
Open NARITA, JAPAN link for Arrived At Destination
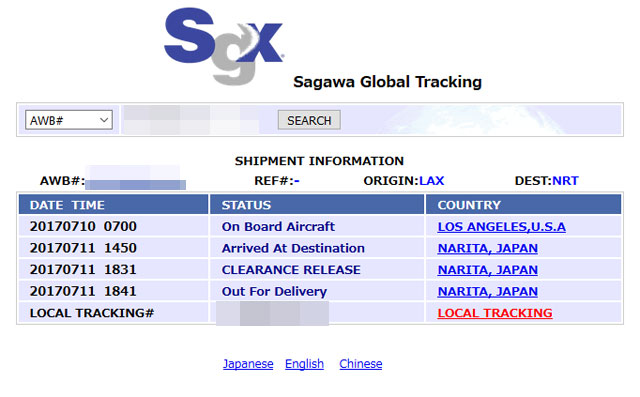click(x=487, y=248)
